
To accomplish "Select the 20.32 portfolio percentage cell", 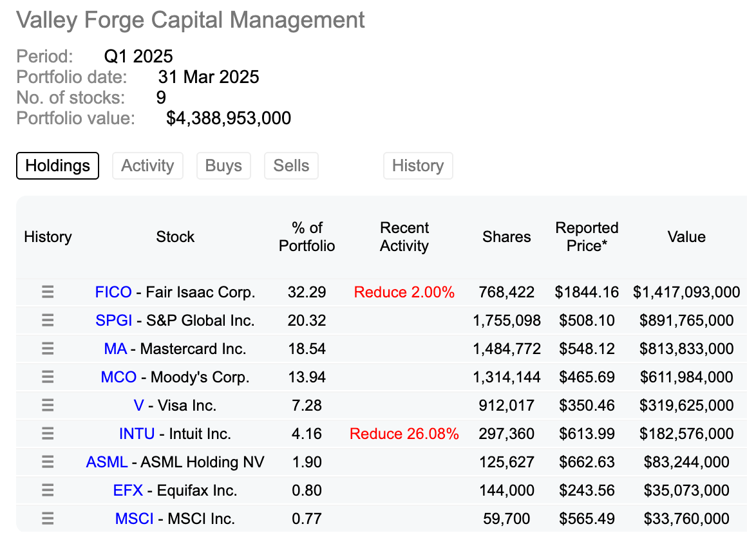I will tap(307, 321).
